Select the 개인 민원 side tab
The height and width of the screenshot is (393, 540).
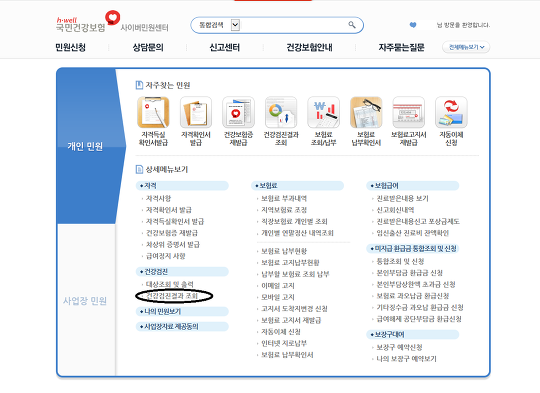pos(85,146)
